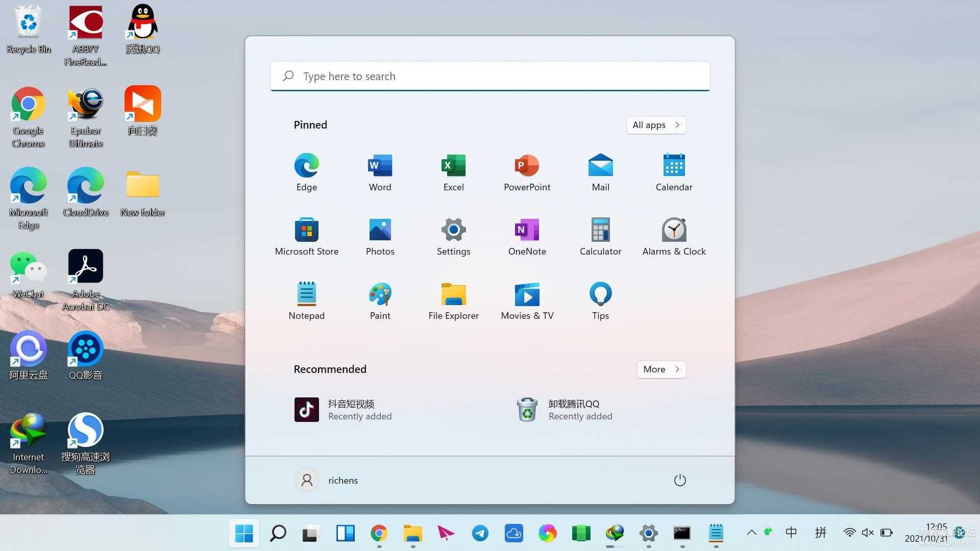
Task: Show hidden system tray icons
Action: tap(751, 533)
